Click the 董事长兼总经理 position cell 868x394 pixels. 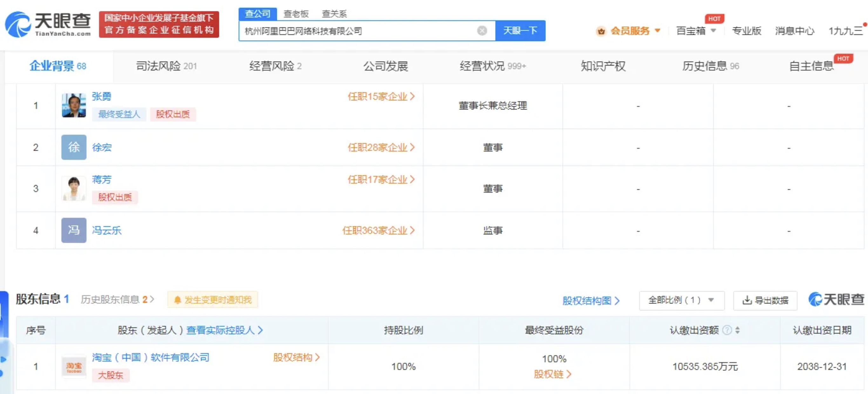pos(493,106)
